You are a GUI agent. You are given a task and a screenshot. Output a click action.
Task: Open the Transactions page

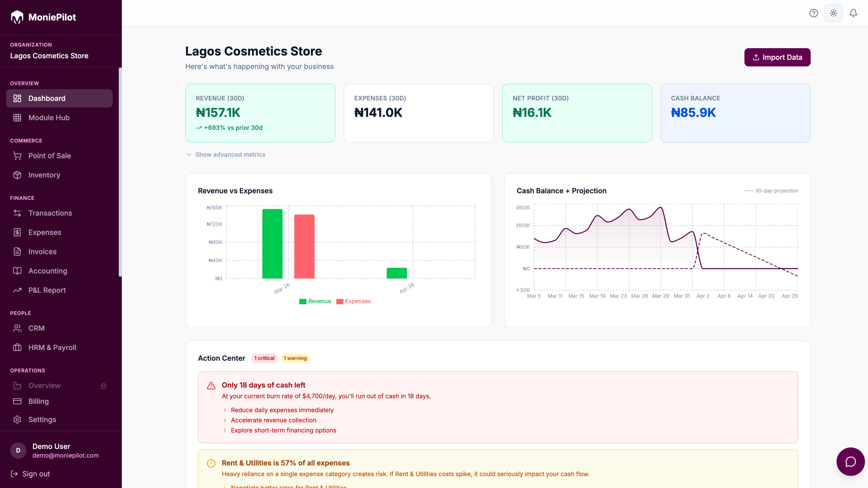[x=50, y=213]
